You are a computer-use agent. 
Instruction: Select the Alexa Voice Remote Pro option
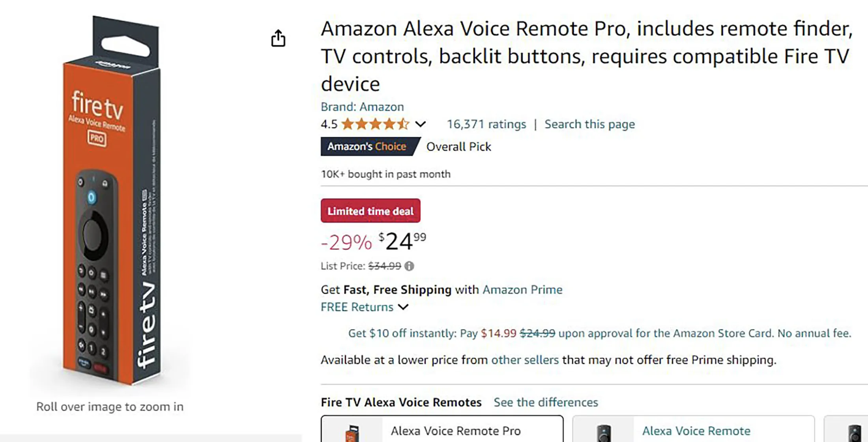click(456, 431)
